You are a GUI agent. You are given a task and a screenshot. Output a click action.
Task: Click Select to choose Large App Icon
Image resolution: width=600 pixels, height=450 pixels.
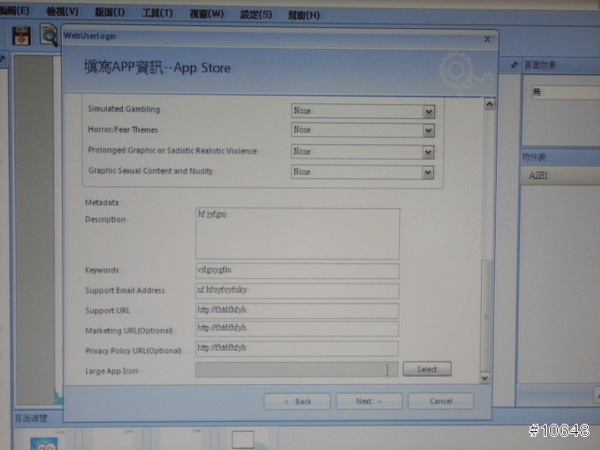[x=427, y=369]
